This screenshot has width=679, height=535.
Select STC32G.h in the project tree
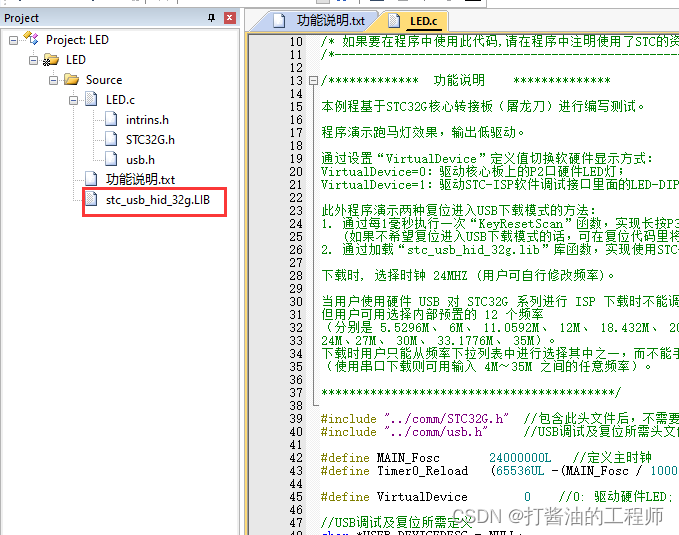(x=150, y=139)
